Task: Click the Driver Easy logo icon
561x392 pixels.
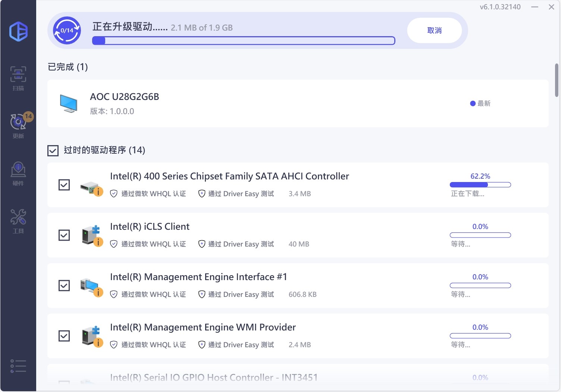Action: pos(18,31)
